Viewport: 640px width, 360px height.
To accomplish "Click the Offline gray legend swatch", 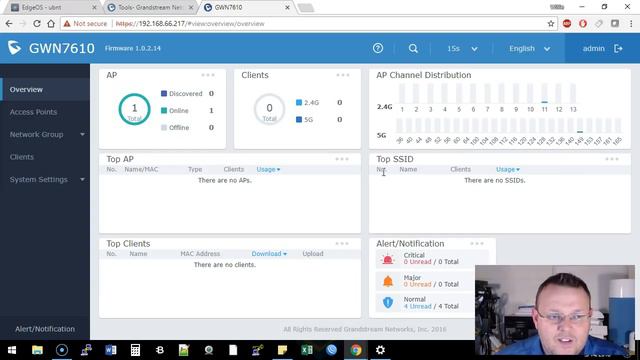I will point(164,128).
